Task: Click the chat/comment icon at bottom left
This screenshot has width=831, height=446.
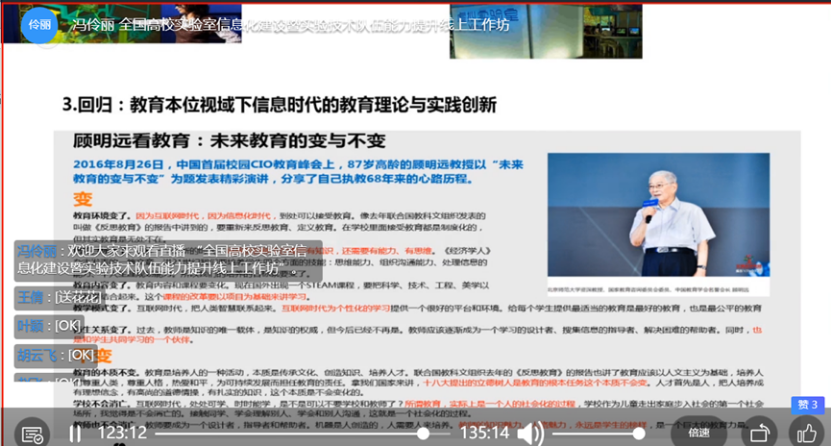Action: [x=32, y=434]
